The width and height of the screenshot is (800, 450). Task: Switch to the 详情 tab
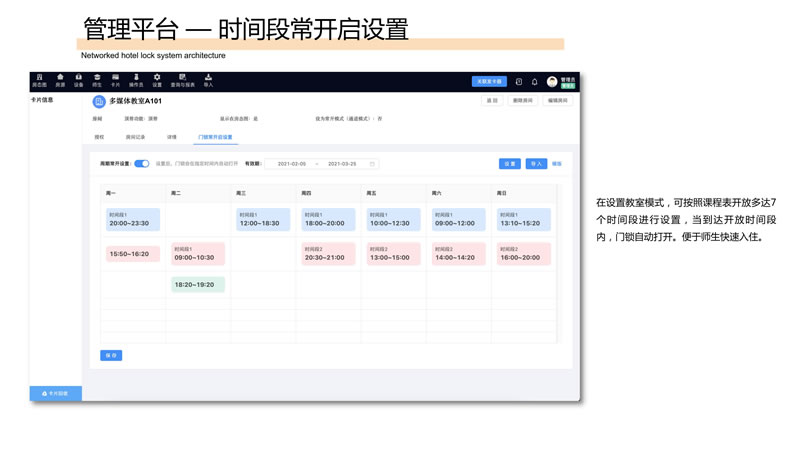coord(171,137)
